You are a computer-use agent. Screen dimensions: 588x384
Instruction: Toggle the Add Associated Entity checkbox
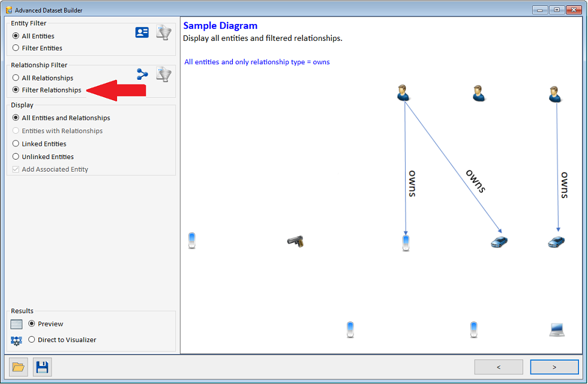[16, 169]
